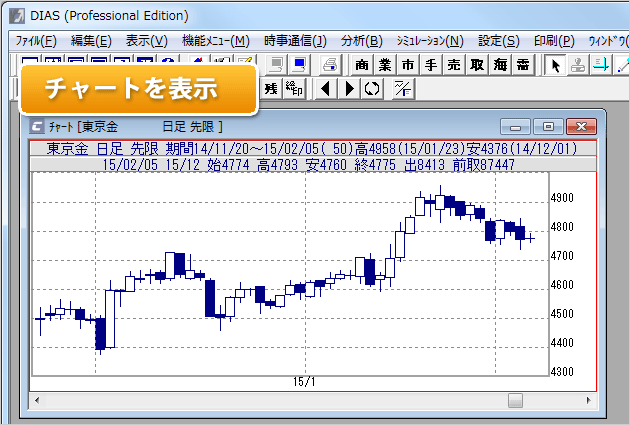Screen dimensions: 630x425
Task: Click the 残 toolbar icon
Action: click(x=271, y=88)
